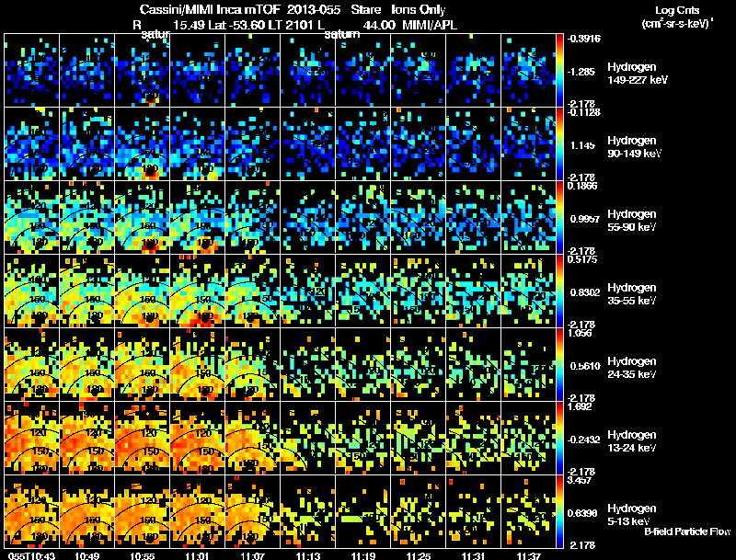Click the 5-13 keV panel at 10:43

click(x=32, y=512)
